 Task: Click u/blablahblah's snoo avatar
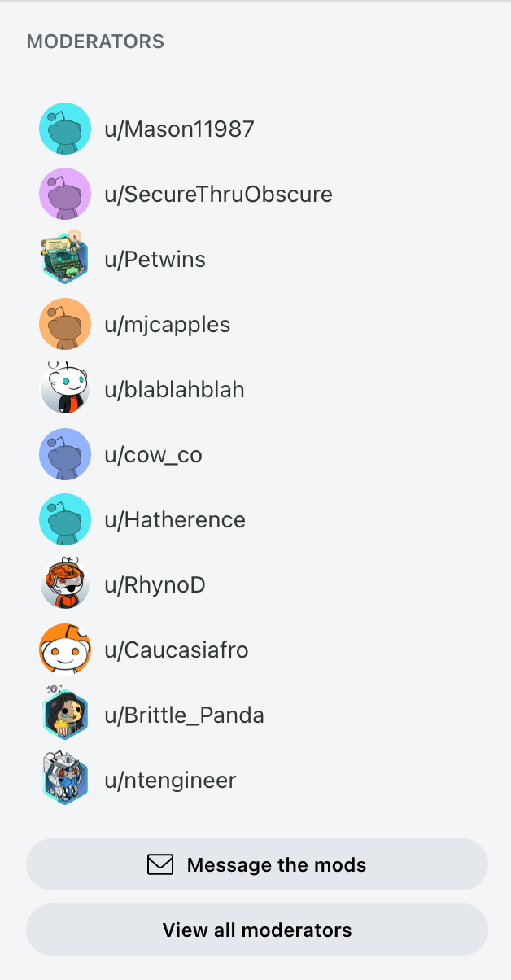65,387
